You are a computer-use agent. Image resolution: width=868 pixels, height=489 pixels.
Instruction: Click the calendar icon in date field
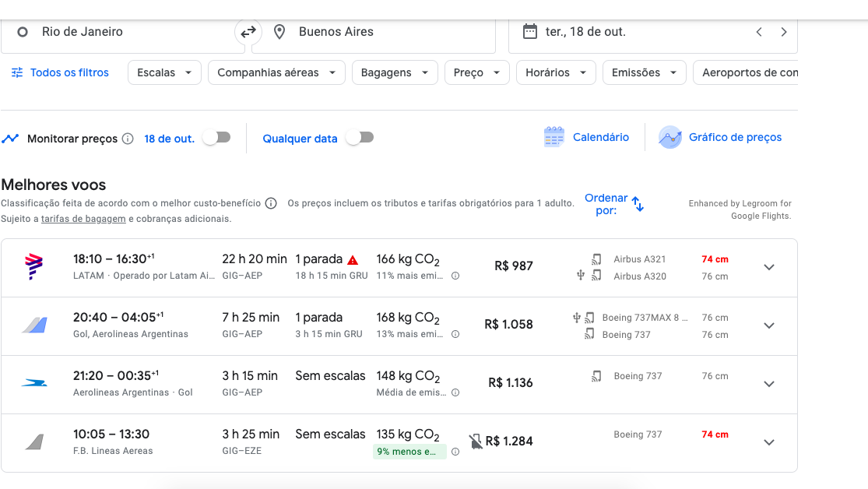pos(530,32)
